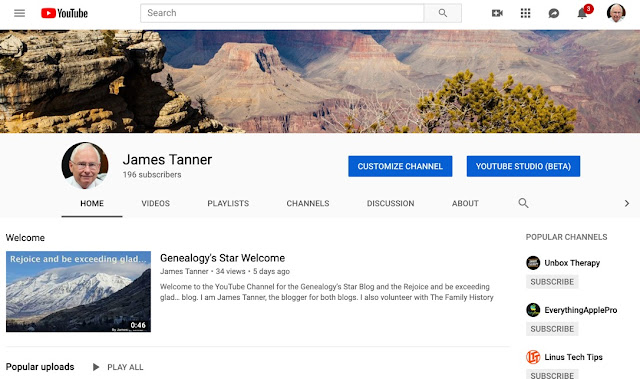This screenshot has height=379, width=640.
Task: Click the Popular uploads section heading
Action: pyautogui.click(x=40, y=367)
